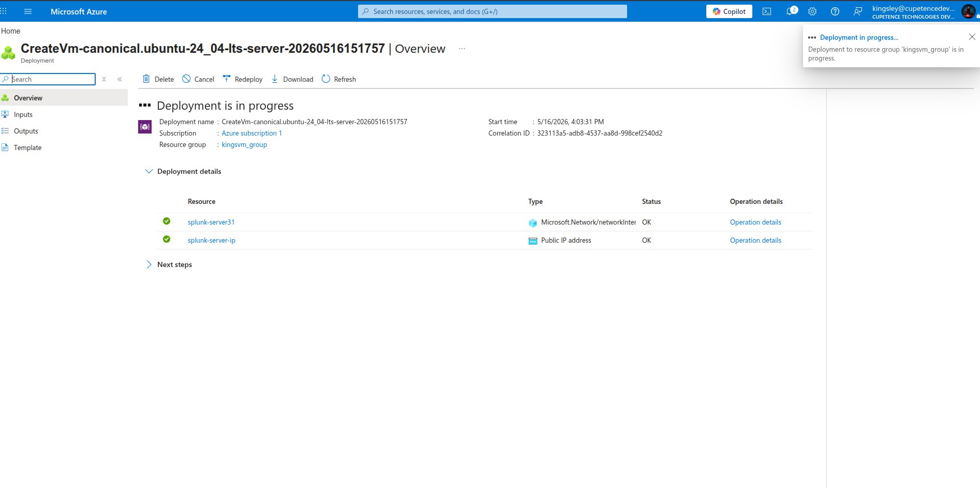The height and width of the screenshot is (488, 980).
Task: Go to Home breadcrumb
Action: [x=10, y=31]
